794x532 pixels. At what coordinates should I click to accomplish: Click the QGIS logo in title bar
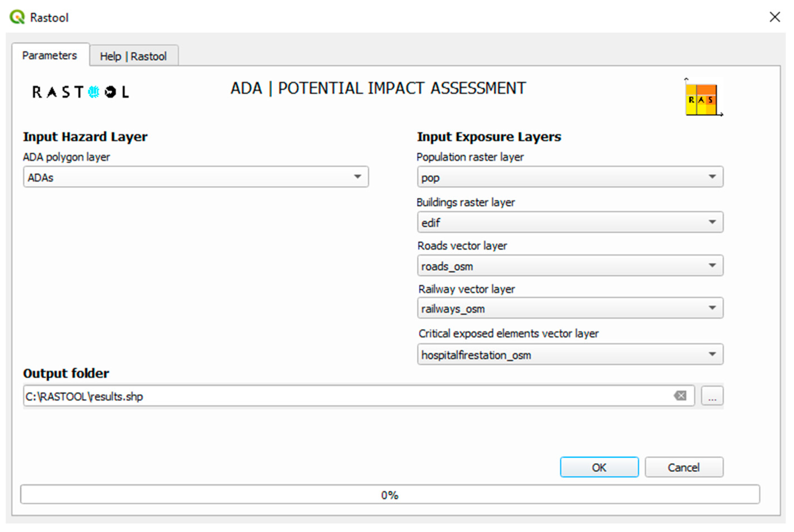[x=17, y=17]
